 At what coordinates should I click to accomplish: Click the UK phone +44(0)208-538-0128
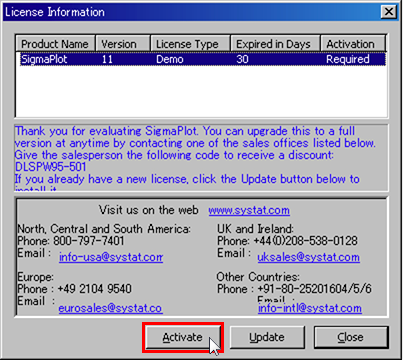tap(305, 241)
